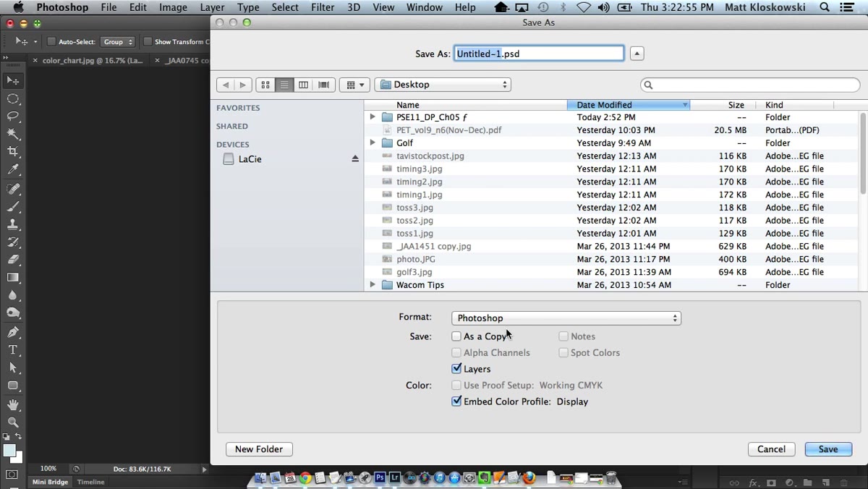Eject the LaCie device
Screen dimensions: 868x489
click(355, 159)
